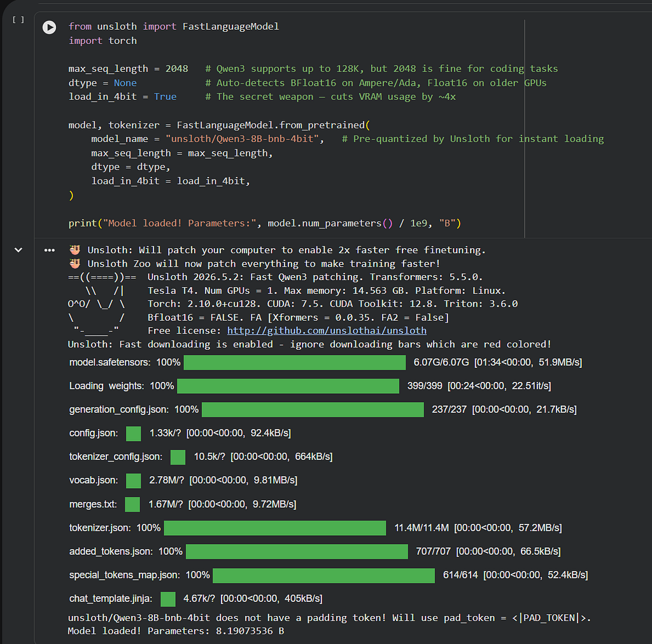Screen dimensions: 652x644
Task: Click the sloth emoji on the first output line
Action: [x=75, y=249]
